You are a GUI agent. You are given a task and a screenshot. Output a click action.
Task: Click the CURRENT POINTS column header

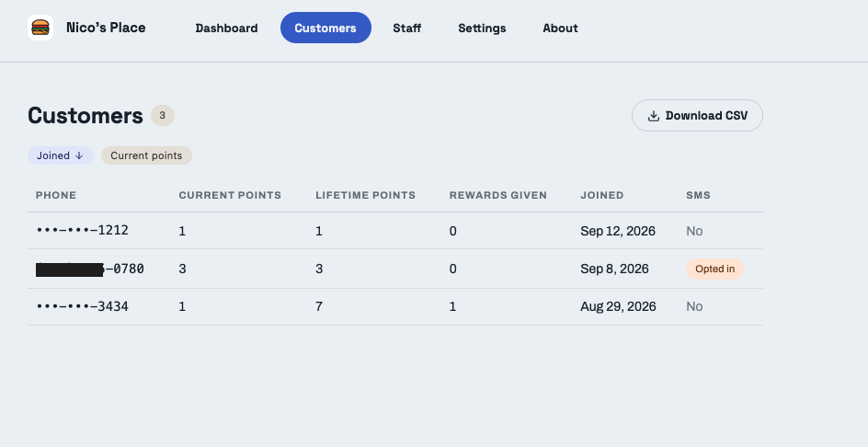[x=230, y=195]
